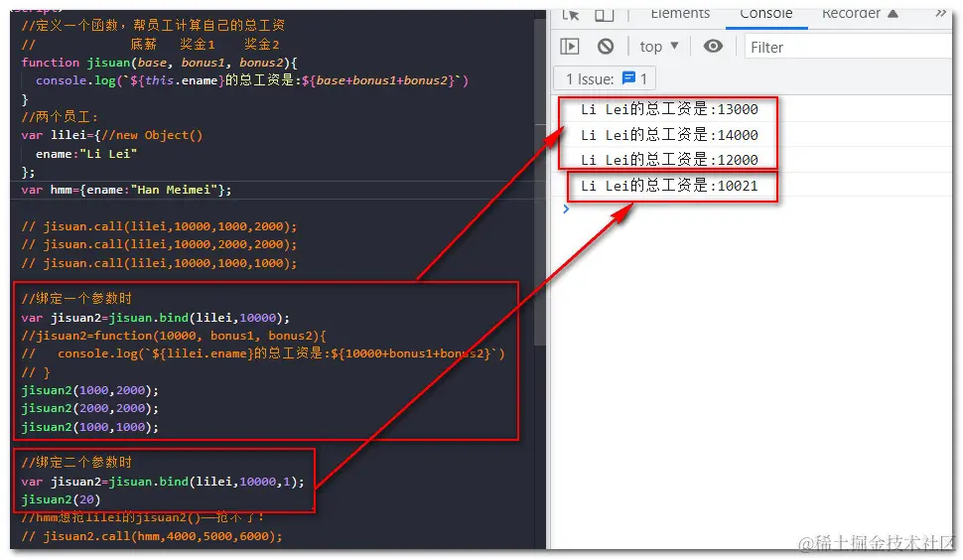Click the var hmm Han Meimei line

(x=126, y=190)
